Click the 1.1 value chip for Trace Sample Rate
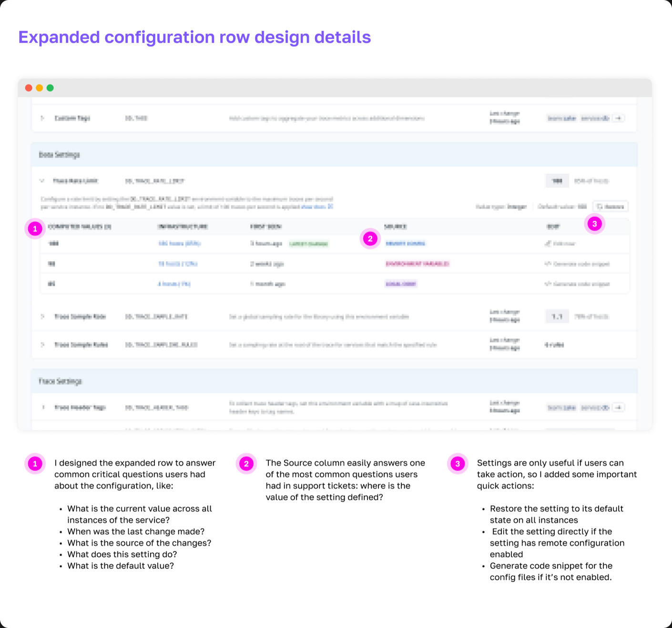The width and height of the screenshot is (672, 628). coord(557,316)
